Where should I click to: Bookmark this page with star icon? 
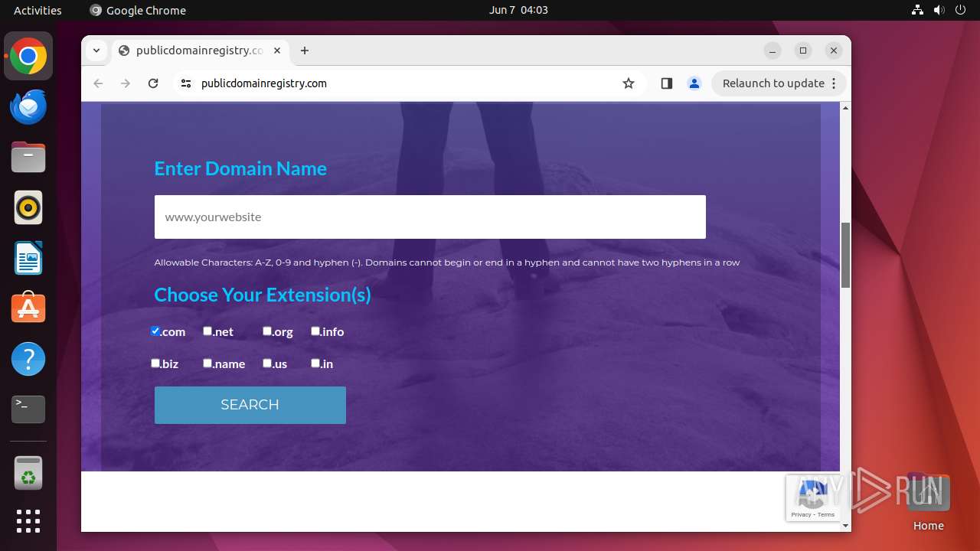(x=629, y=83)
